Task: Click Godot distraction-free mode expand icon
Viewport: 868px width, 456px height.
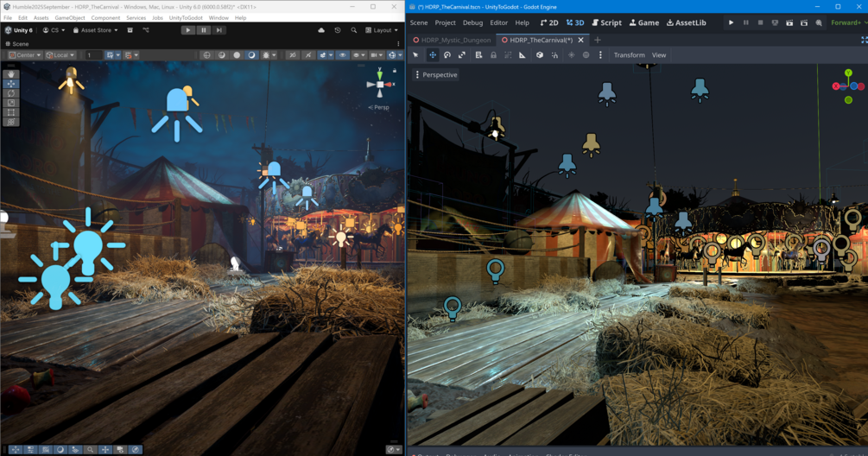Action: pos(865,40)
